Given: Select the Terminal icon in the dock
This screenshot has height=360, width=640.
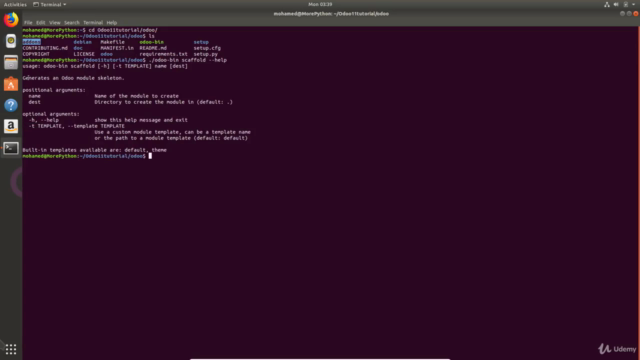Looking at the screenshot, I should pyautogui.click(x=11, y=148).
